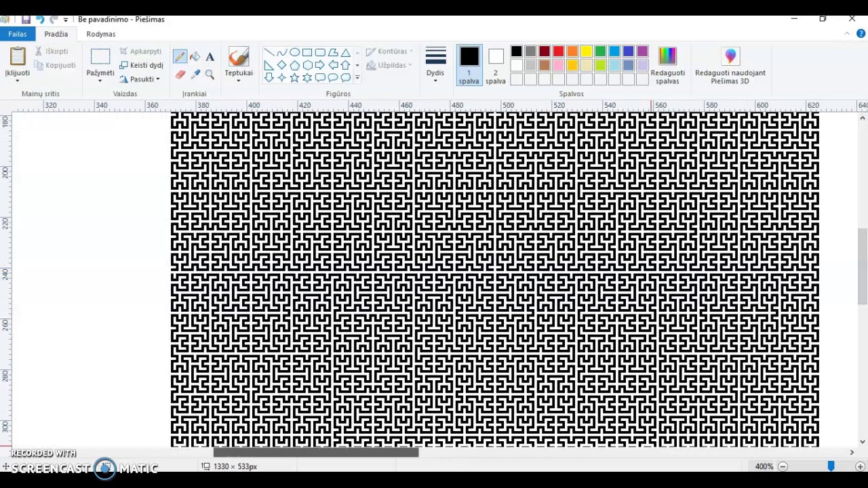Select the Color picker eyedropper tool
The height and width of the screenshot is (488, 868).
point(195,74)
